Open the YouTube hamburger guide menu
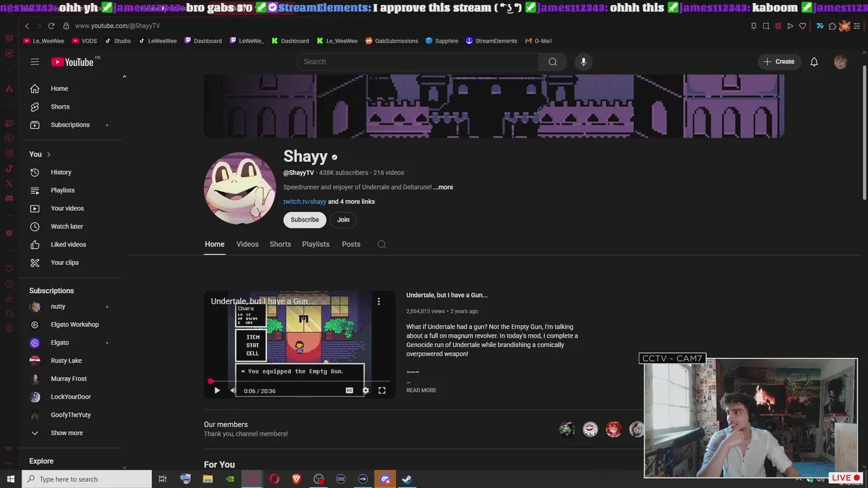This screenshot has height=488, width=868. (35, 62)
